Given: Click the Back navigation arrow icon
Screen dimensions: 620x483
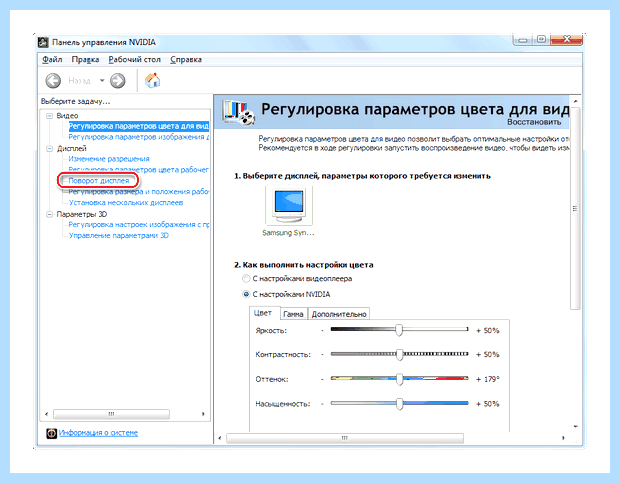Looking at the screenshot, I should click(x=53, y=81).
